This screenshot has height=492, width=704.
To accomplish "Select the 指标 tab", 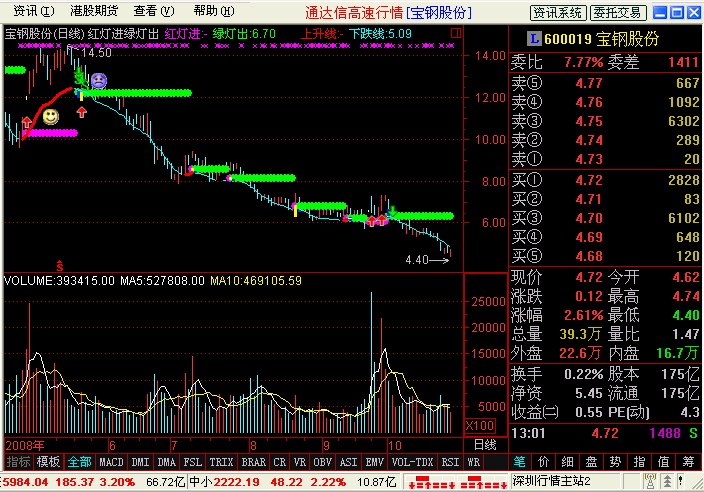I will tap(18, 462).
